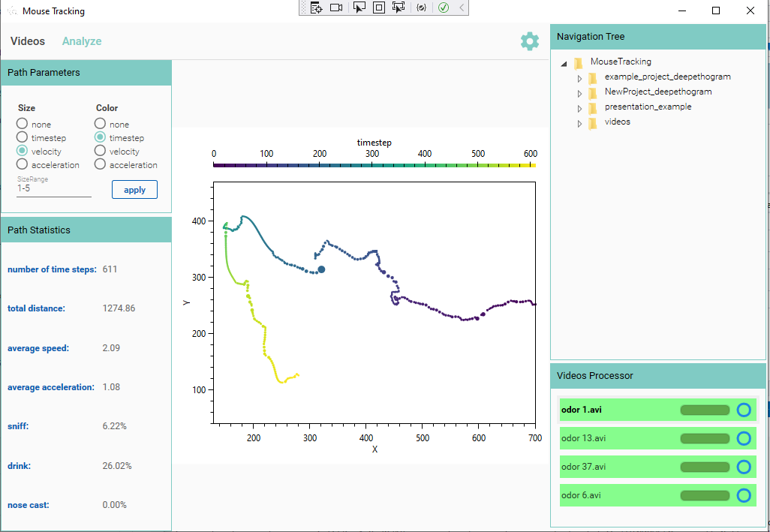770x532 pixels.
Task: Select velocity as the path Size parameter
Action: [x=23, y=151]
